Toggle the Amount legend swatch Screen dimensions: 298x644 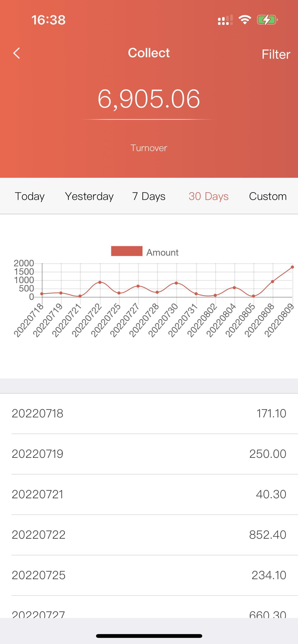point(127,251)
